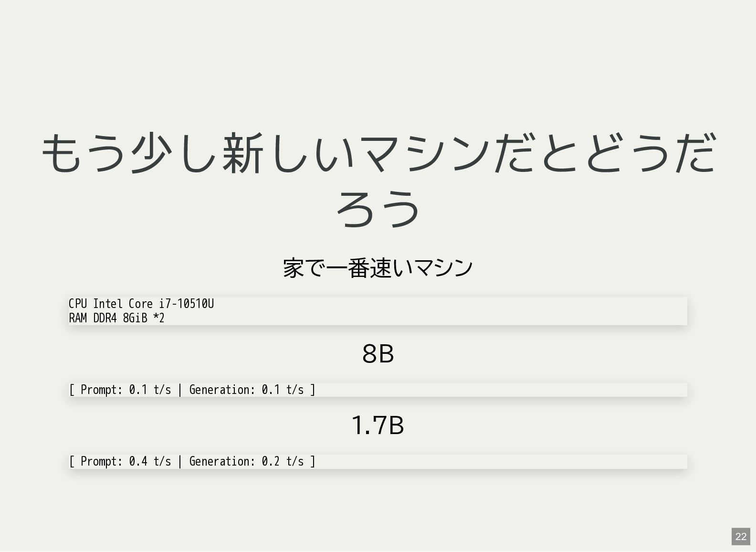Click the RAM DDR4 8GiB *2 line
756x552 pixels.
click(x=116, y=318)
